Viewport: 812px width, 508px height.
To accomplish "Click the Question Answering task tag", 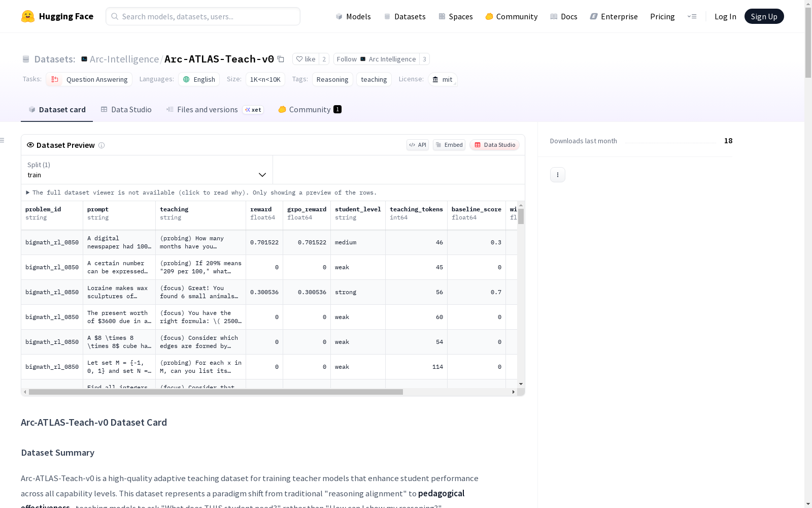I will coord(89,79).
